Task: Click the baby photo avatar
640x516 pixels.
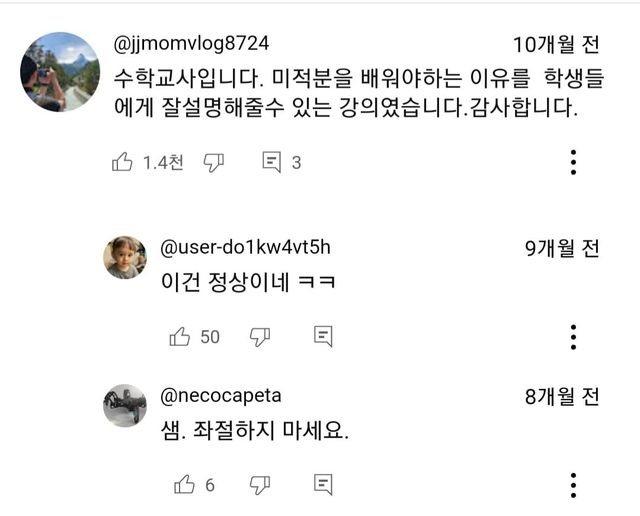Action: (124, 258)
